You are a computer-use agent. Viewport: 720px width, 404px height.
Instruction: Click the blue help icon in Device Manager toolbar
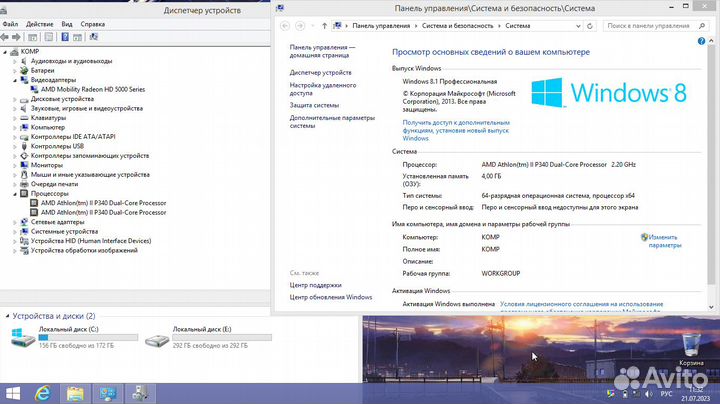point(65,37)
